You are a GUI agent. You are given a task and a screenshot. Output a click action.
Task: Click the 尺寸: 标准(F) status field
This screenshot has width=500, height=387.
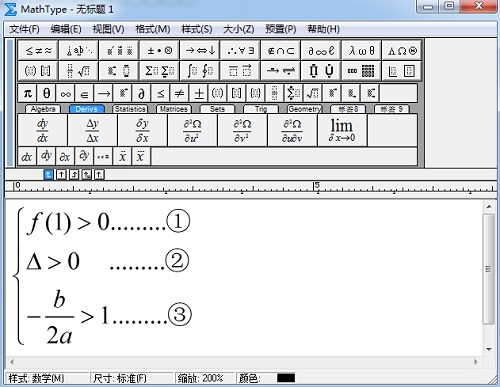[x=132, y=378]
